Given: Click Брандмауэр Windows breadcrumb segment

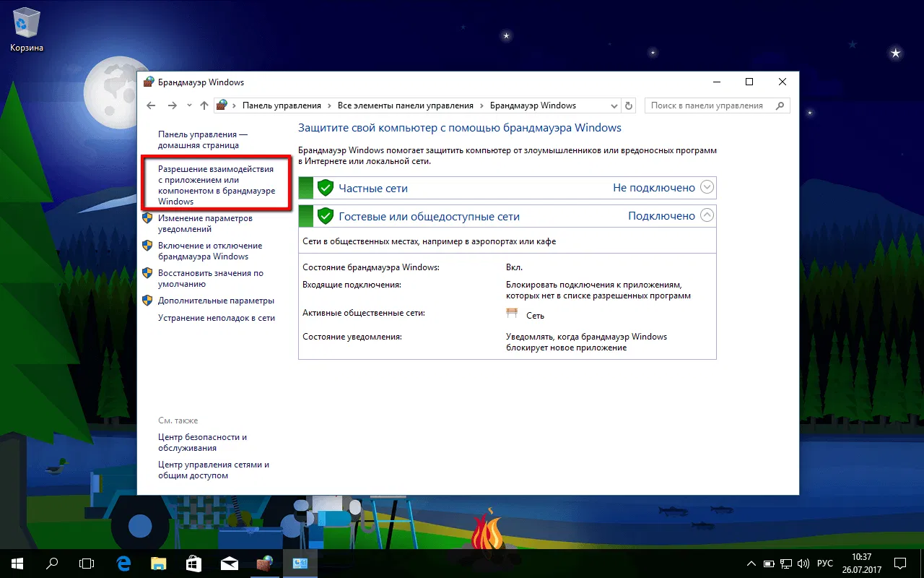Looking at the screenshot, I should point(533,105).
